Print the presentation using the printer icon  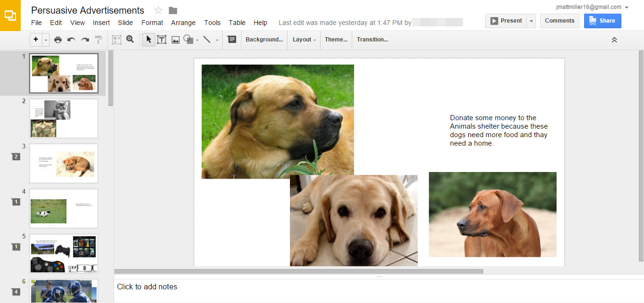[x=58, y=40]
